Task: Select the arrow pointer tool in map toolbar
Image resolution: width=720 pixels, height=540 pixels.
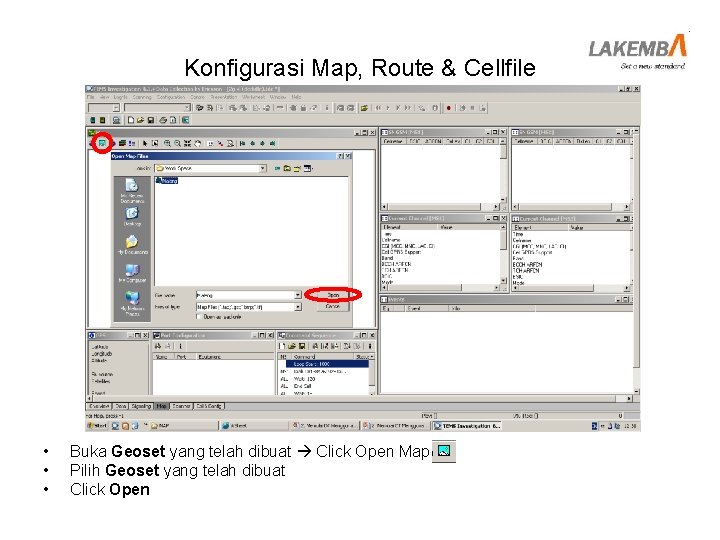Action: click(x=145, y=143)
